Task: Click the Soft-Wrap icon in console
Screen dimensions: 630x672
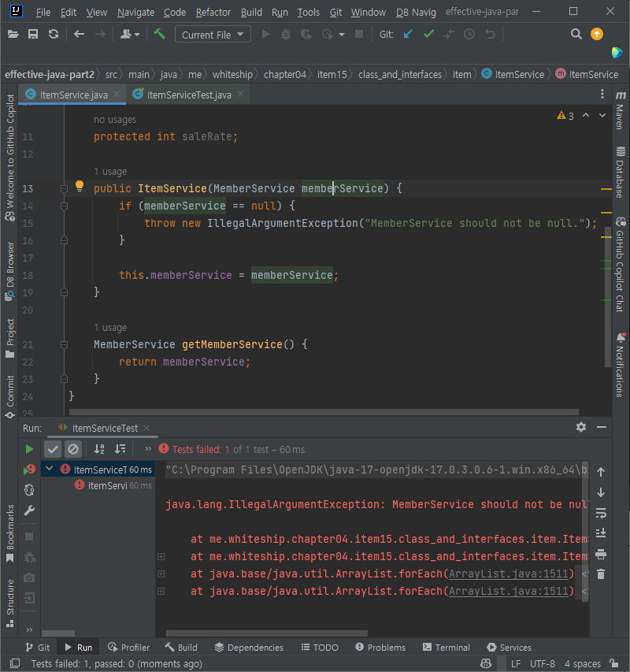Action: 600,513
